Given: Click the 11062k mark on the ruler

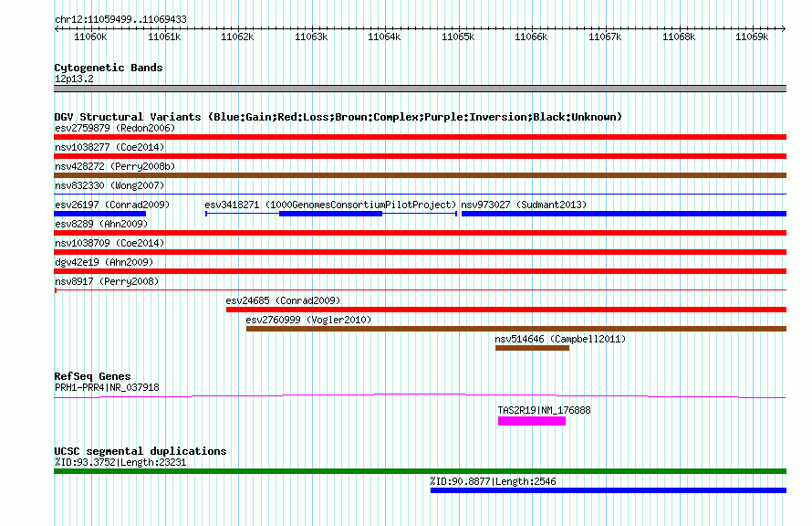Looking at the screenshot, I should 237,37.
